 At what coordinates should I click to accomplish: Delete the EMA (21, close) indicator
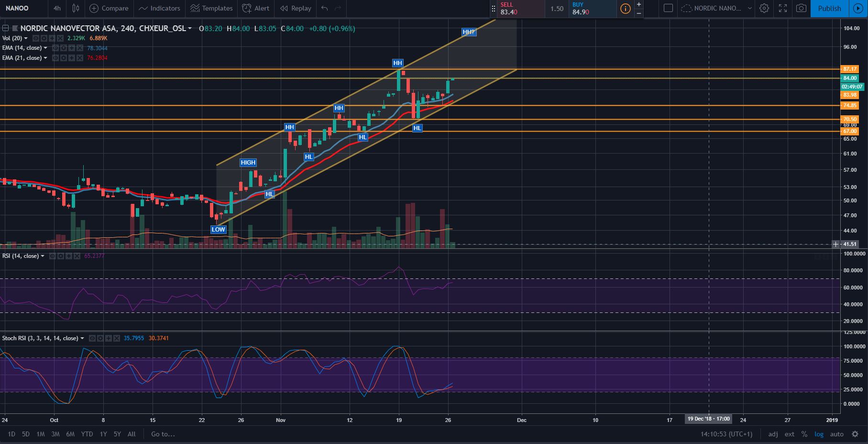[x=79, y=58]
